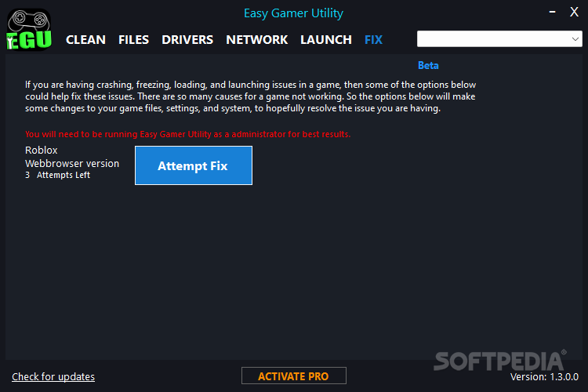Switch to the FILES tab

pyautogui.click(x=133, y=40)
